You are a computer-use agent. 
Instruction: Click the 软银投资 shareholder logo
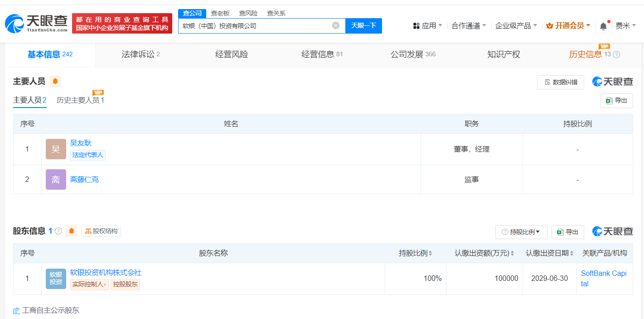(56, 279)
